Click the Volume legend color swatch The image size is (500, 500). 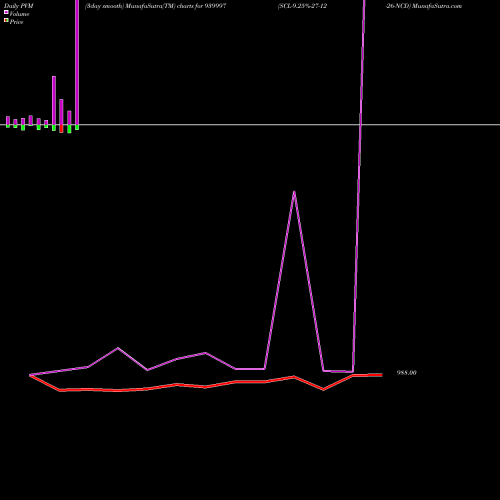6,12
